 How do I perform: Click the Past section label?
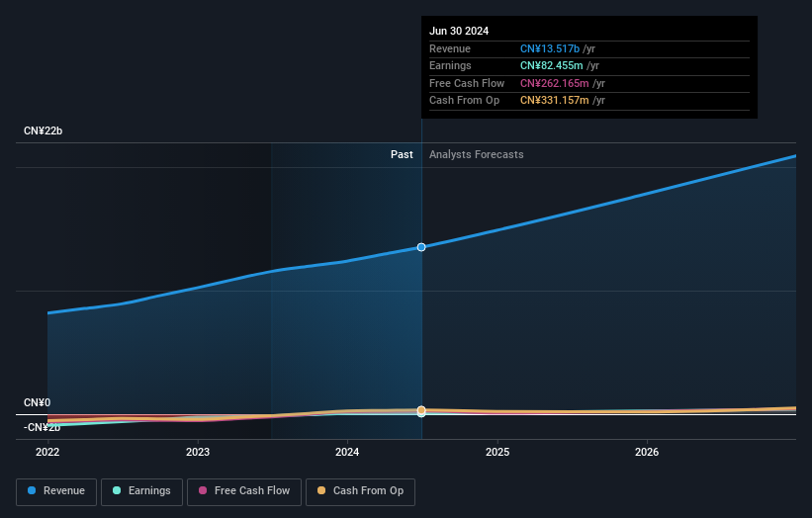point(402,154)
